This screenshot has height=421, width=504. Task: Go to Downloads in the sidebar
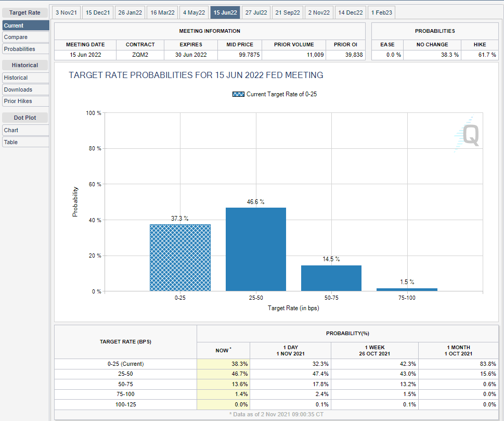pos(25,90)
